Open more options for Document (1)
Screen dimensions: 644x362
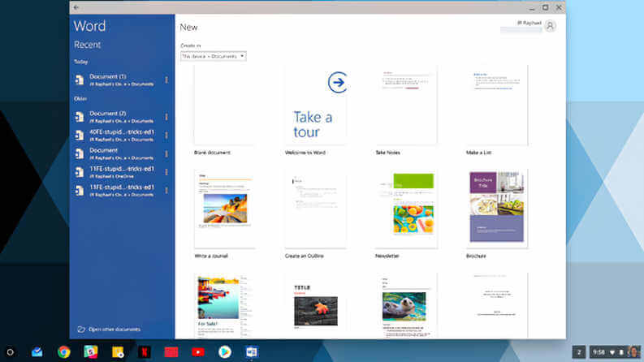[x=166, y=80]
